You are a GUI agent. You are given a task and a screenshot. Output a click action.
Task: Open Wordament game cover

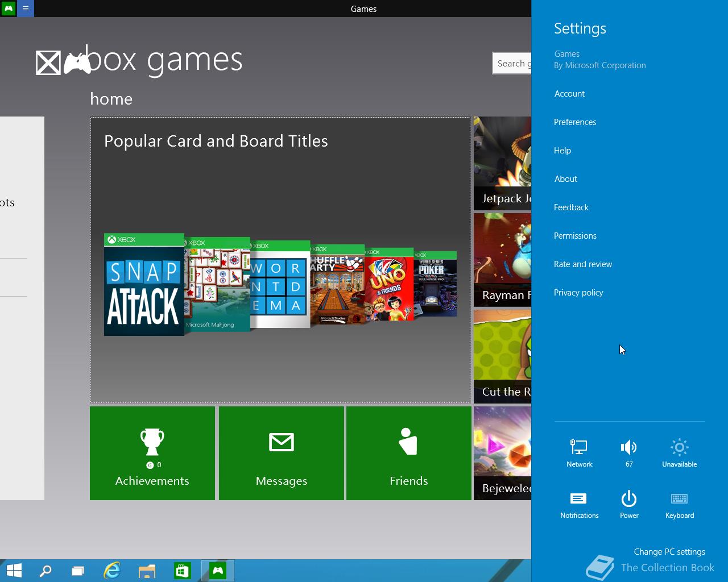coord(280,284)
